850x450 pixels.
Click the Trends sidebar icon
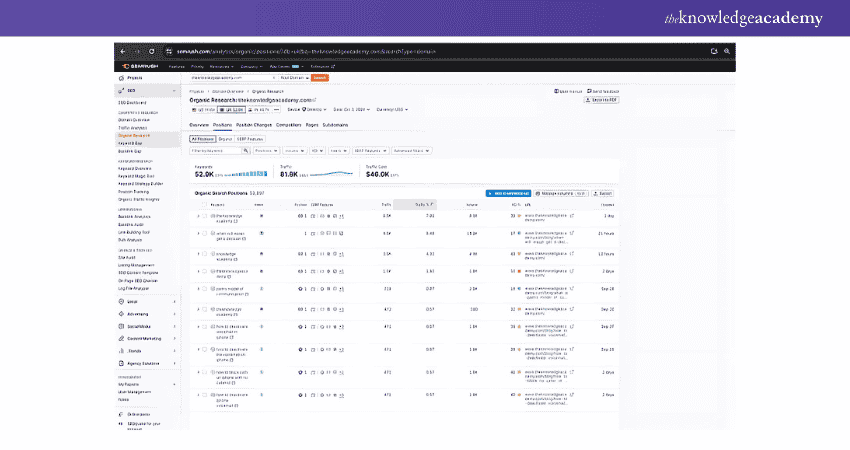123,351
